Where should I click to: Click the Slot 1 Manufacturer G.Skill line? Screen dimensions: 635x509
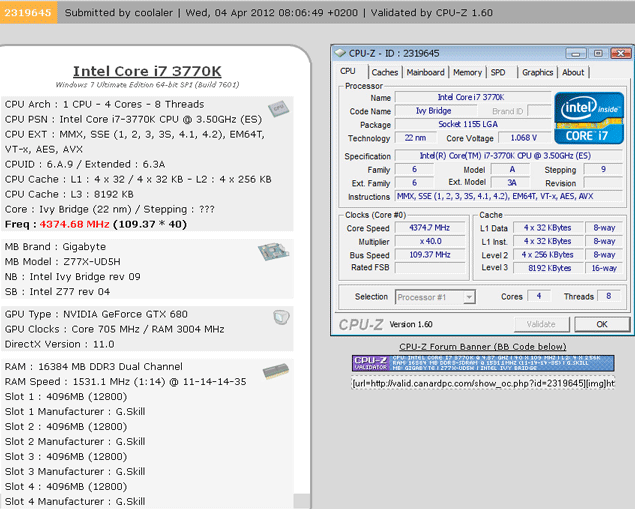tap(75, 411)
